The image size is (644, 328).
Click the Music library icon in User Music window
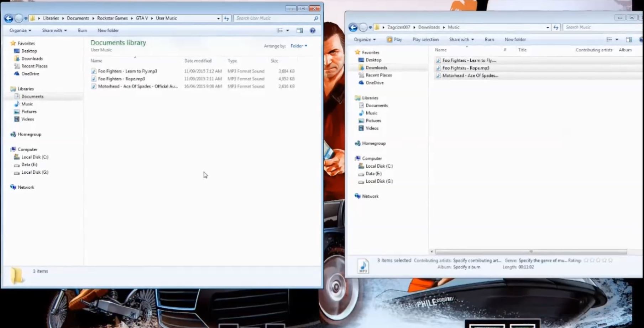17,104
